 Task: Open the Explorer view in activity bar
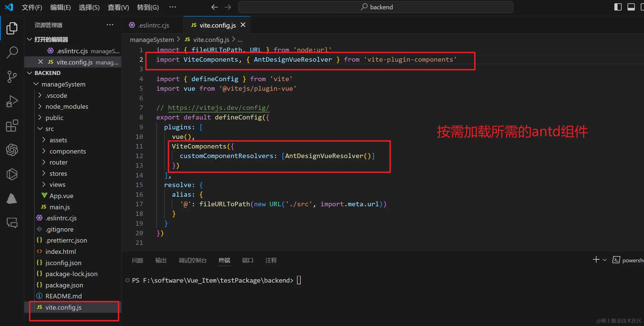point(12,28)
